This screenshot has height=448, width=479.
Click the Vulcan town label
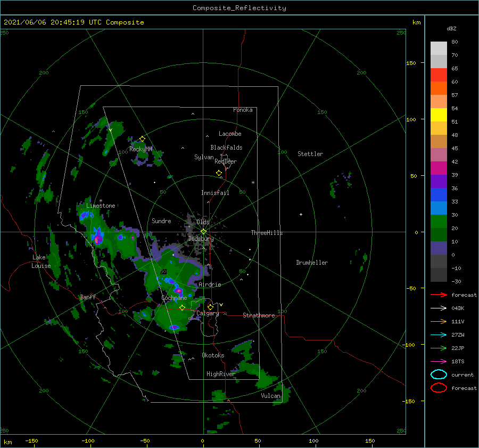click(270, 396)
